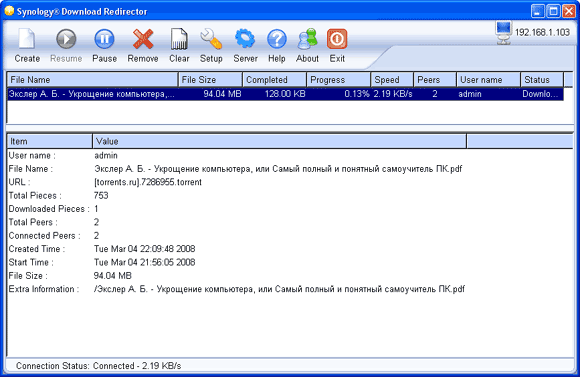Viewport: 580px width, 377px height.
Task: Open Help with the question mark icon
Action: 277,39
